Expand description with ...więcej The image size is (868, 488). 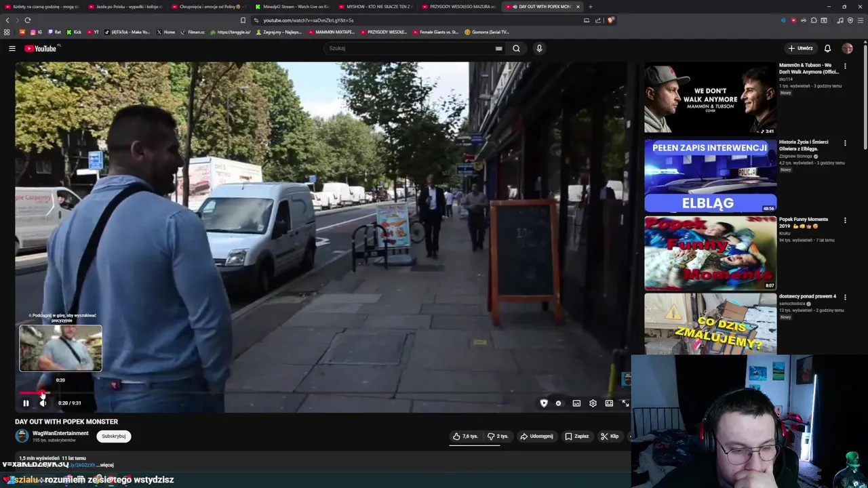coord(106,465)
